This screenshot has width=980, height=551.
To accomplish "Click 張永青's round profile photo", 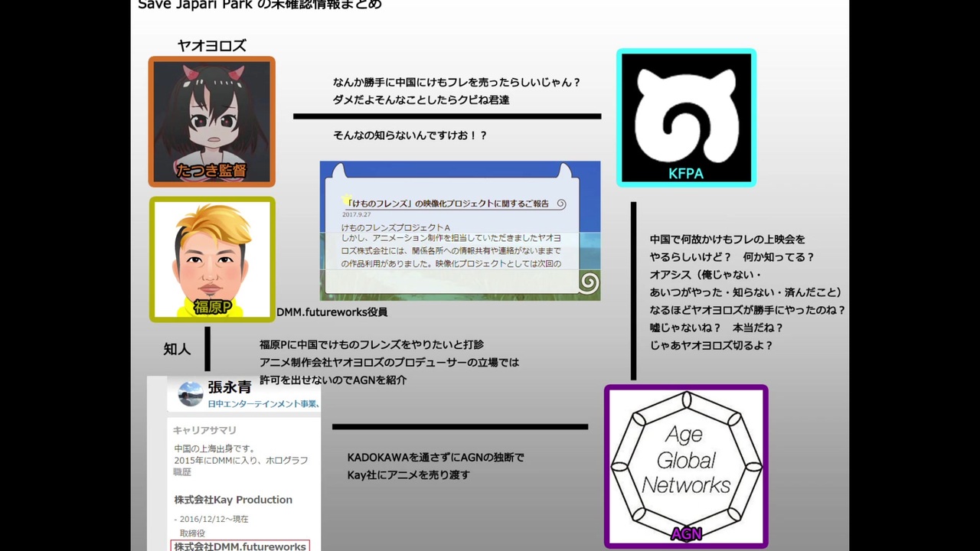I will click(x=191, y=394).
